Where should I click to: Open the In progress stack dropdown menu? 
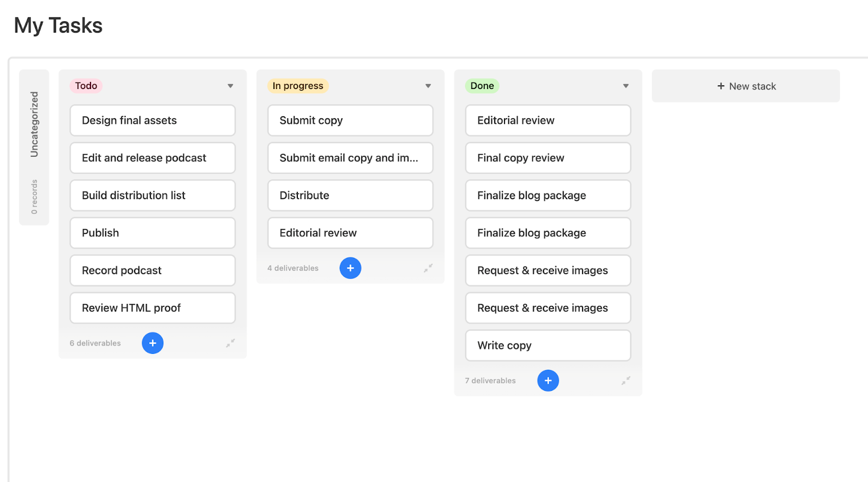(x=428, y=86)
